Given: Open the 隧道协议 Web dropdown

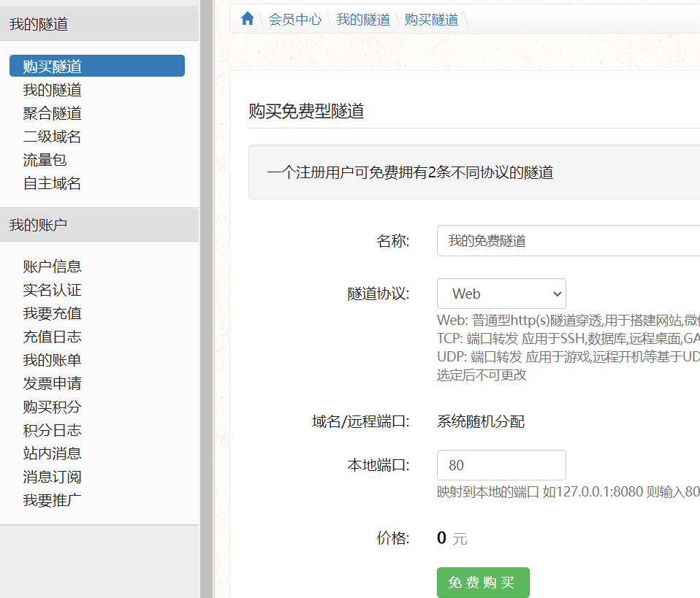Looking at the screenshot, I should 501,294.
